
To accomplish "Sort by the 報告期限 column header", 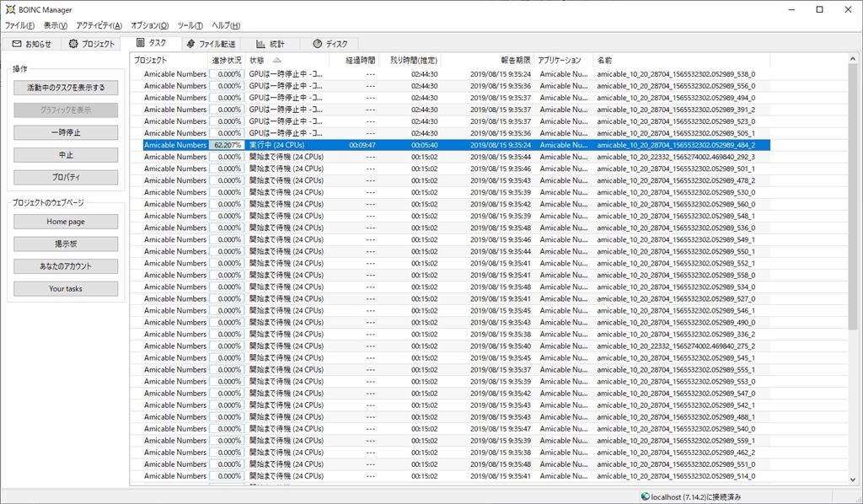I will click(488, 60).
